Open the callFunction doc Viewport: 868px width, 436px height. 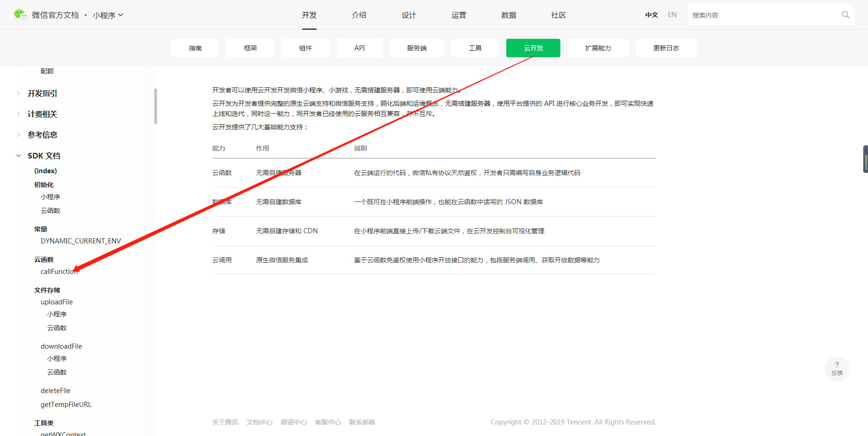click(59, 272)
